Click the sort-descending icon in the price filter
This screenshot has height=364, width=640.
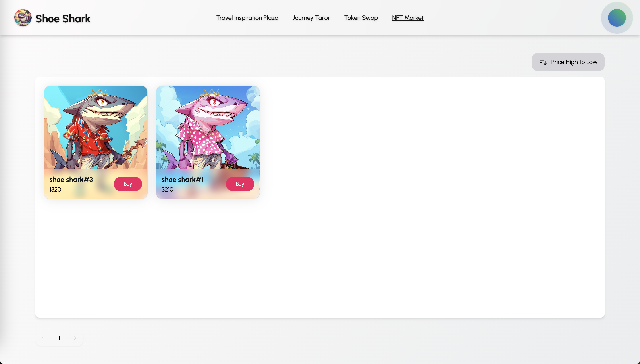(543, 62)
